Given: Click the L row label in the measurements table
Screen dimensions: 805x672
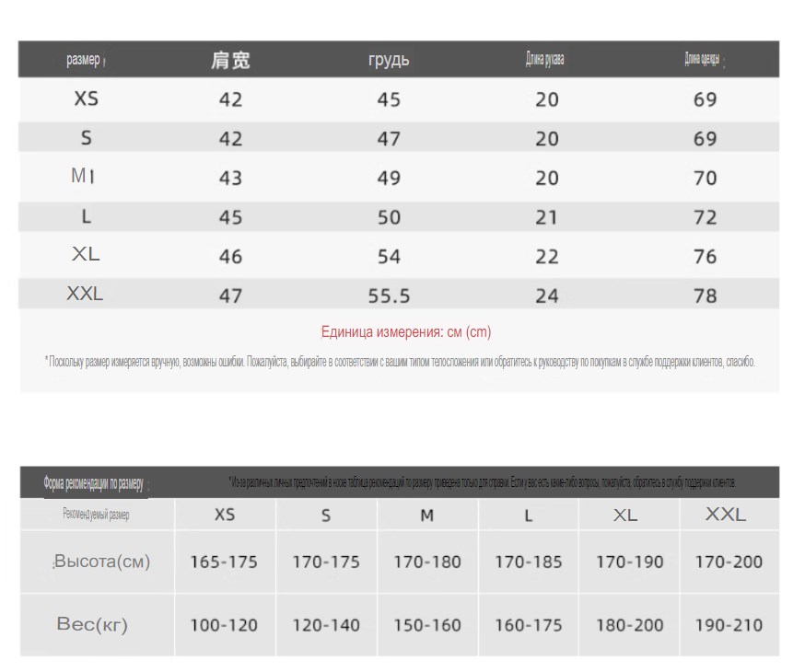Looking at the screenshot, I should [87, 216].
